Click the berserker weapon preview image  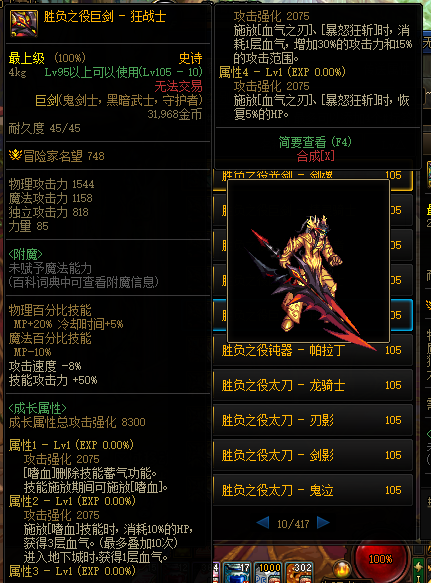coord(308,261)
